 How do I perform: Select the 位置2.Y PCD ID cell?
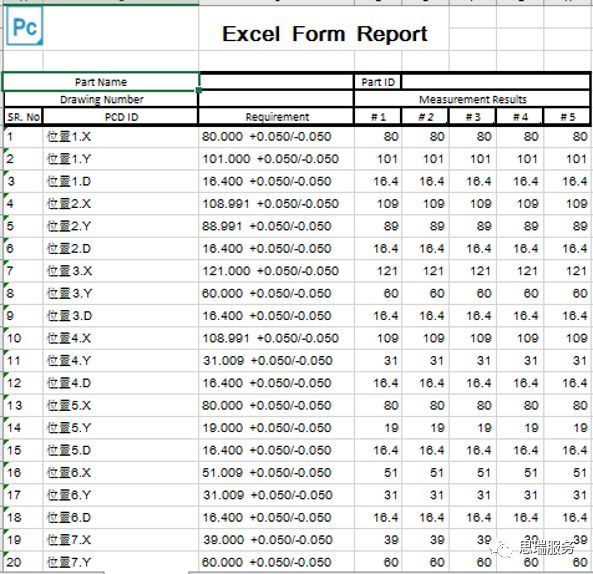pos(121,226)
